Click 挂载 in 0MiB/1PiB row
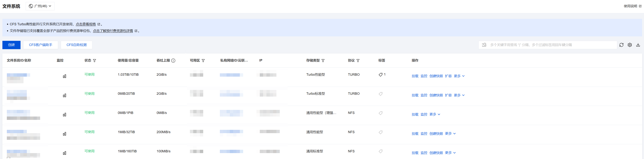The image size is (644, 159). pyautogui.click(x=415, y=114)
